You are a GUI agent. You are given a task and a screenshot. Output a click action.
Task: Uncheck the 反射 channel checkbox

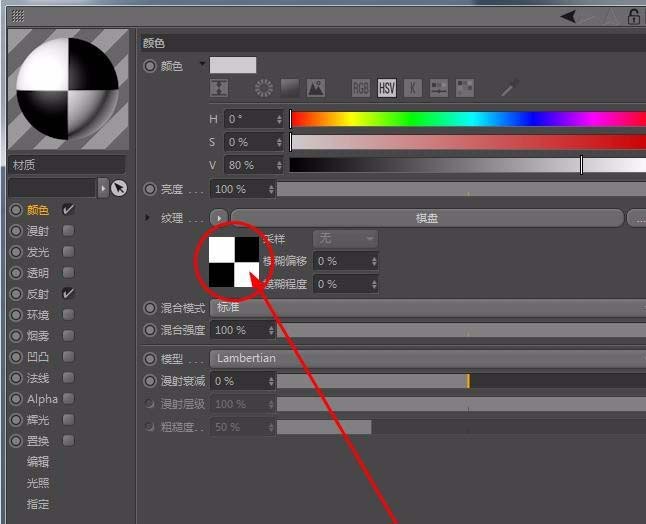(68, 294)
